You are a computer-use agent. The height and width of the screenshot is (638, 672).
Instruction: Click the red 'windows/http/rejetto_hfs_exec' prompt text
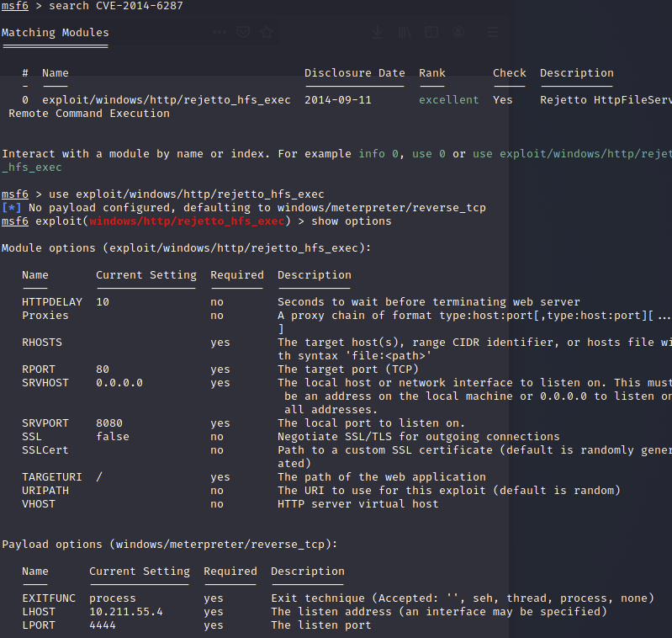187,221
